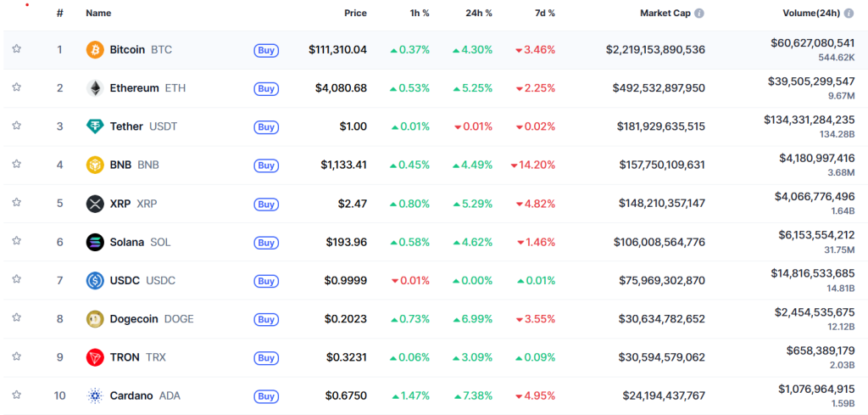This screenshot has width=868, height=415.
Task: Click the Ethereum logo icon
Action: point(95,88)
